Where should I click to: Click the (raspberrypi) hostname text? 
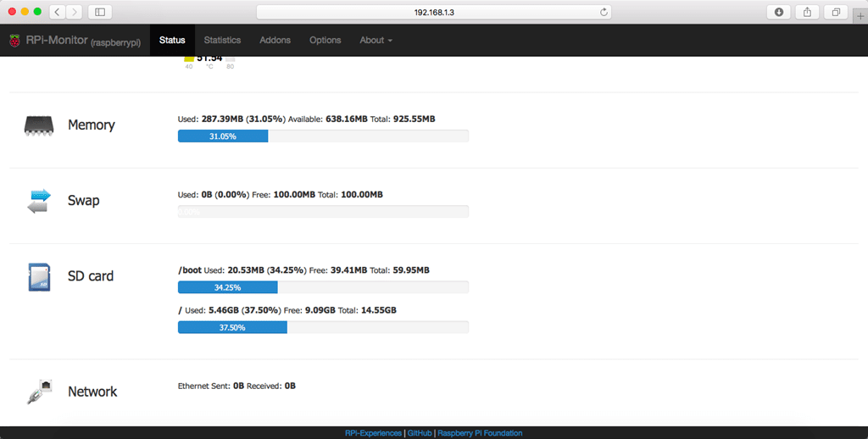click(x=116, y=42)
